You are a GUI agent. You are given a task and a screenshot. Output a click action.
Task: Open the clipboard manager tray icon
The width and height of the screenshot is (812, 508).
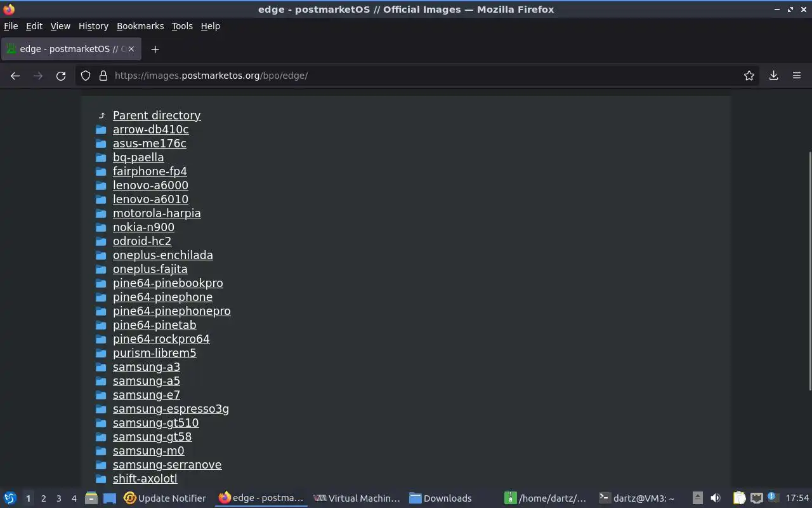click(739, 498)
